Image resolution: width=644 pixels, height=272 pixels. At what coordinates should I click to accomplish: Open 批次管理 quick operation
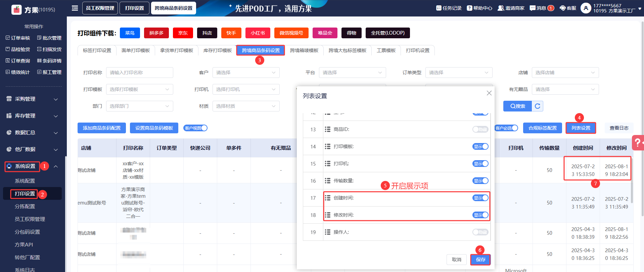click(x=49, y=38)
